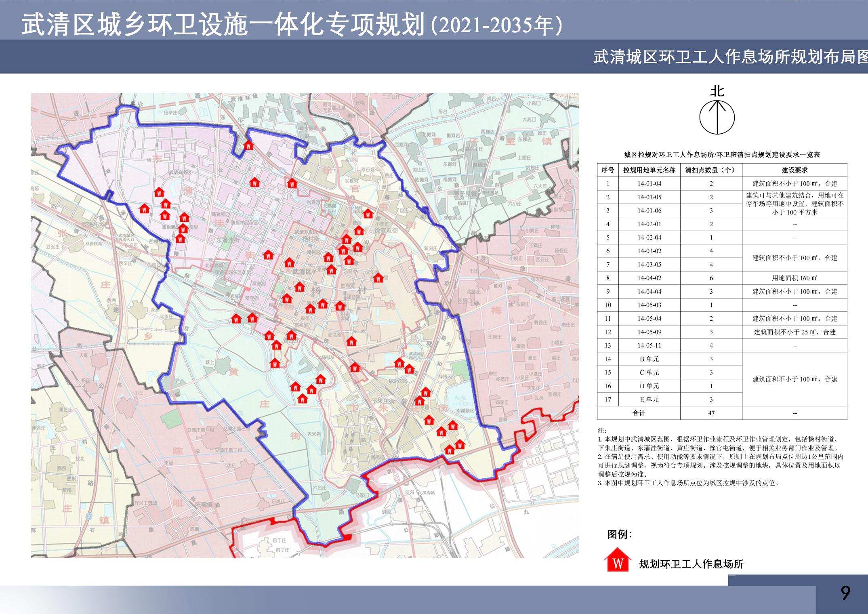The image size is (868, 614).
Task: Click the red W house legend icon
Action: pos(618,560)
